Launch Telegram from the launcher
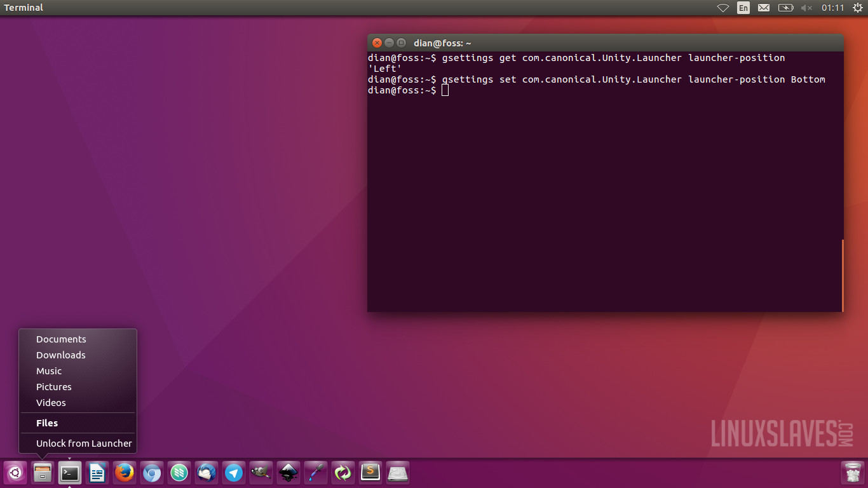Viewport: 868px width, 488px height. (x=234, y=473)
